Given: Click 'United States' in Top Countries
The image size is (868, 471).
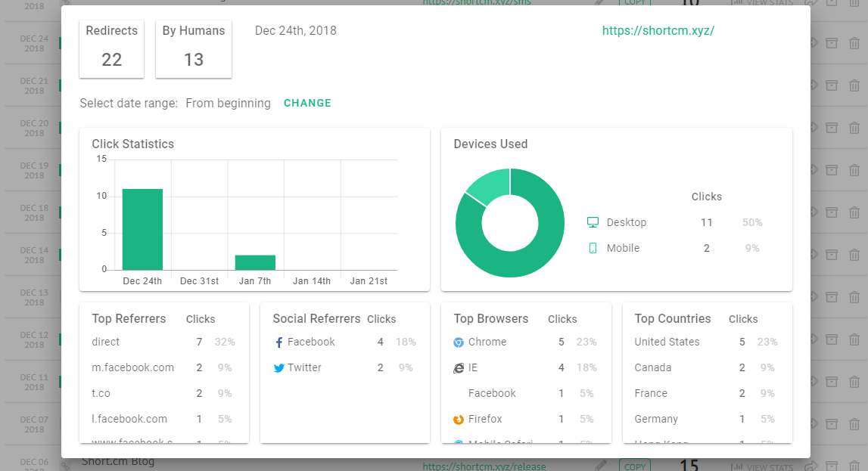Looking at the screenshot, I should tap(667, 342).
